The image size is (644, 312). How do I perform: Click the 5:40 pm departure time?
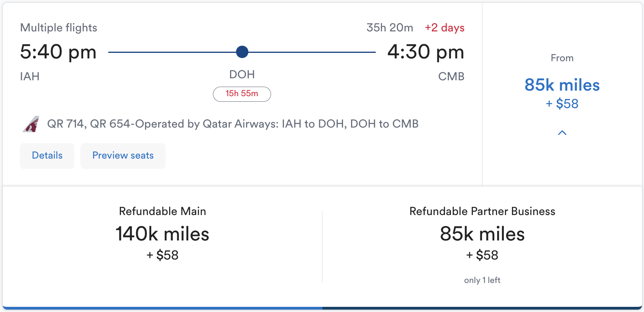pyautogui.click(x=58, y=52)
